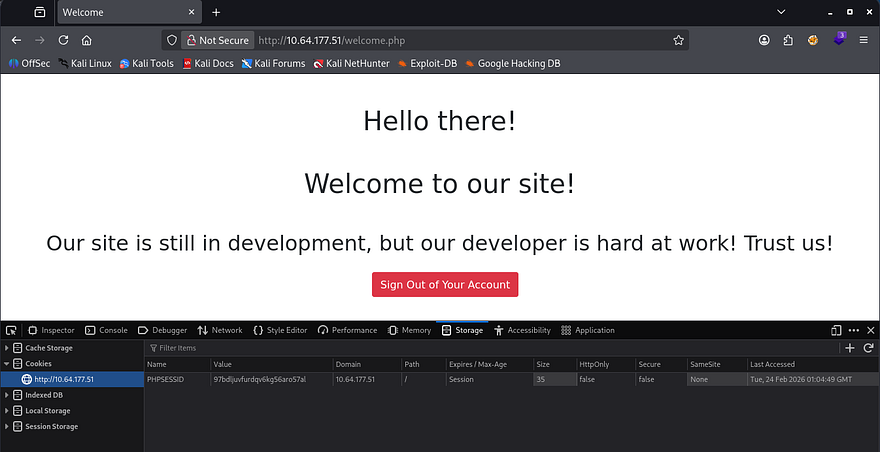Expand the Cache Storage tree node
Screen dimensions: 880x452
[x=7, y=348]
